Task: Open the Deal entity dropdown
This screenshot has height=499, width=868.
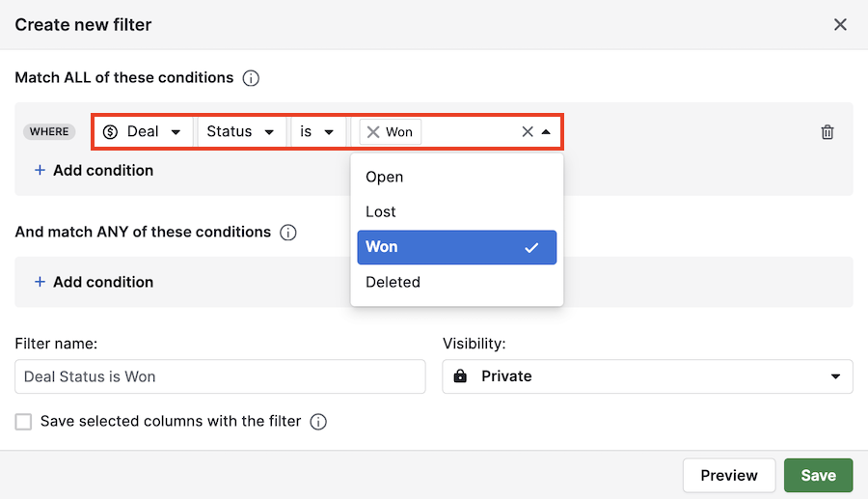Action: point(143,132)
